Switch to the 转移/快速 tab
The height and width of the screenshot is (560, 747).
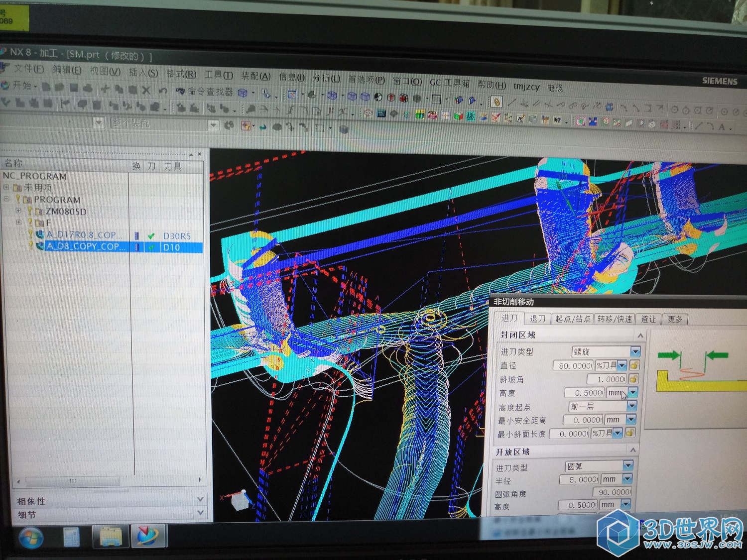(615, 319)
